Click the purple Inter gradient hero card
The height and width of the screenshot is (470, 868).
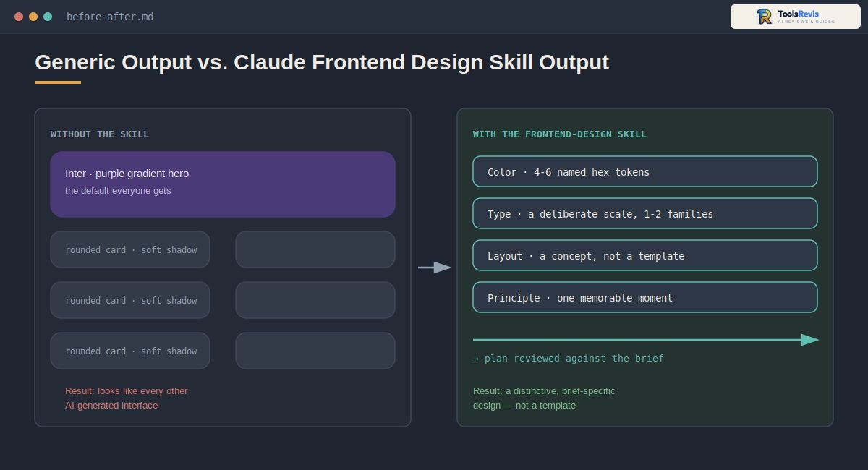coord(223,184)
